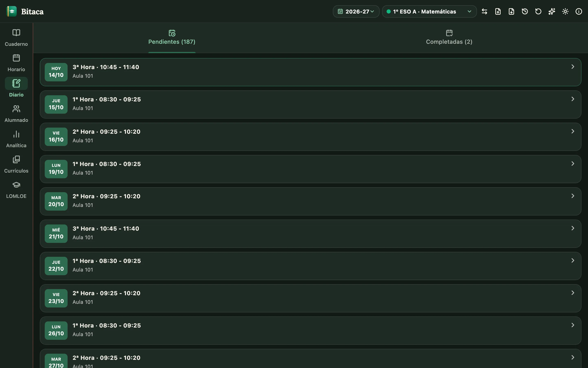Expand the LUN 26/10 session chevron
588x368 pixels.
point(573,325)
